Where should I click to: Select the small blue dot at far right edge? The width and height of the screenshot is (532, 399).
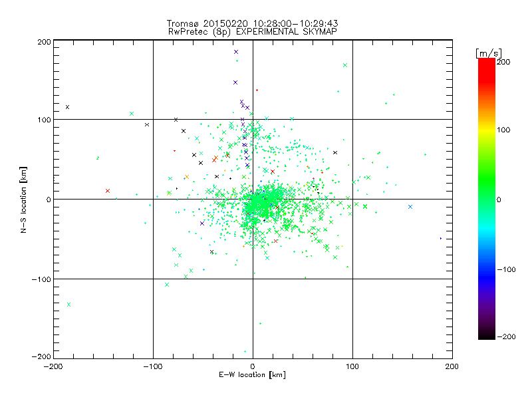coord(441,239)
